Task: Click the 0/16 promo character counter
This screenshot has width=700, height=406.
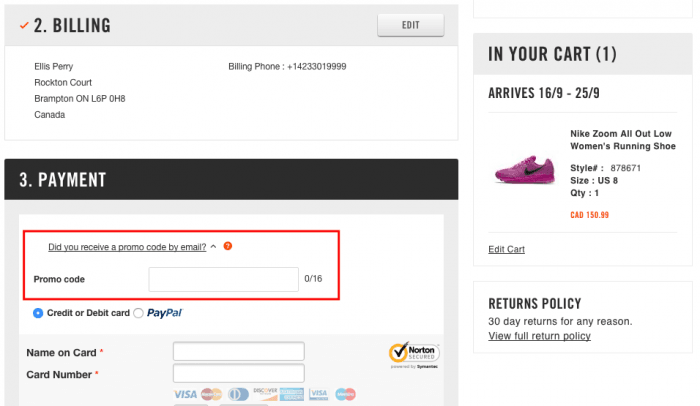Action: (x=313, y=279)
